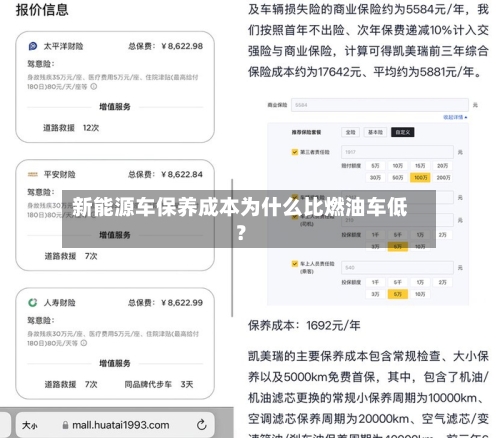Focus the 商业保险 amount field showing 5584
This screenshot has height=438, width=500.
380,105
